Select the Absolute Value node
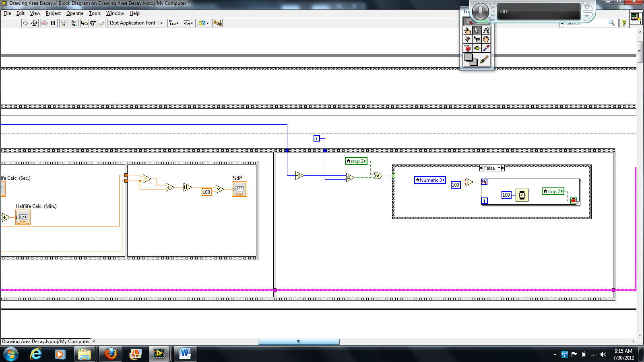Viewport: 644px width, 362px height. 188,187
